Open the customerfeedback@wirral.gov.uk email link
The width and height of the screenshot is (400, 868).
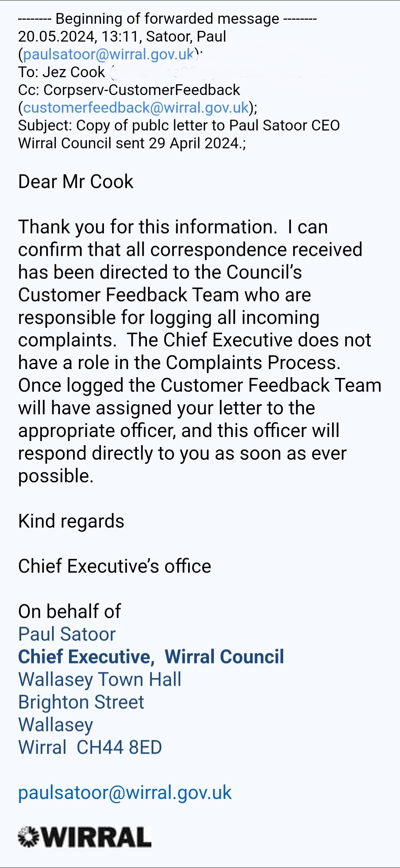136,108
